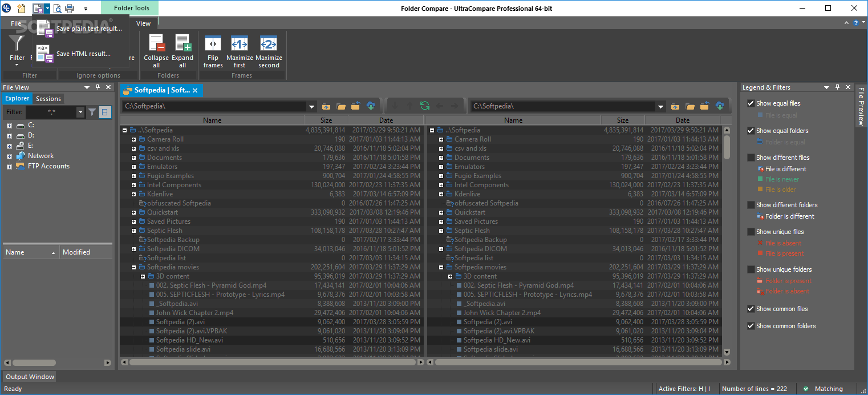Click the Print icon in quick access toolbar
868x395 pixels.
[70, 8]
